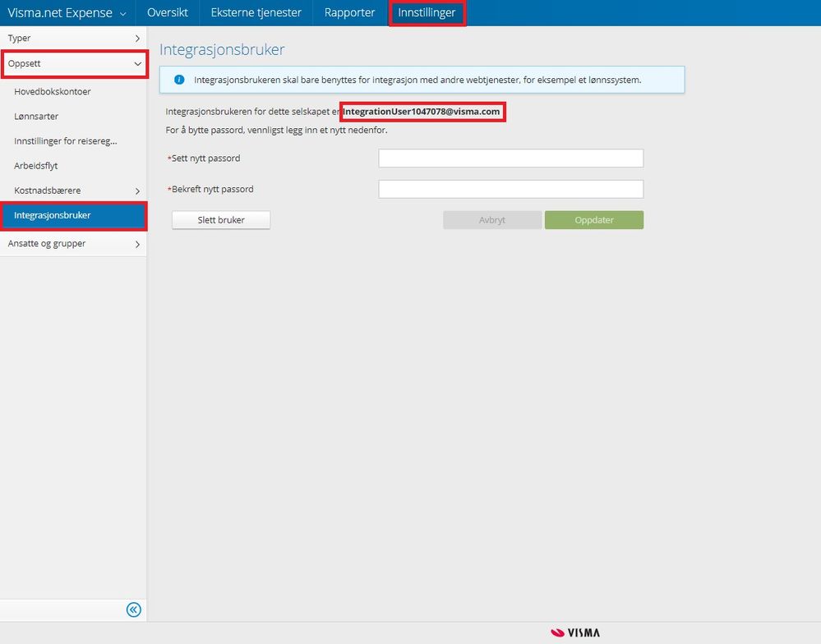
Task: Collapse the Oppsett sidebar section
Action: point(74,64)
